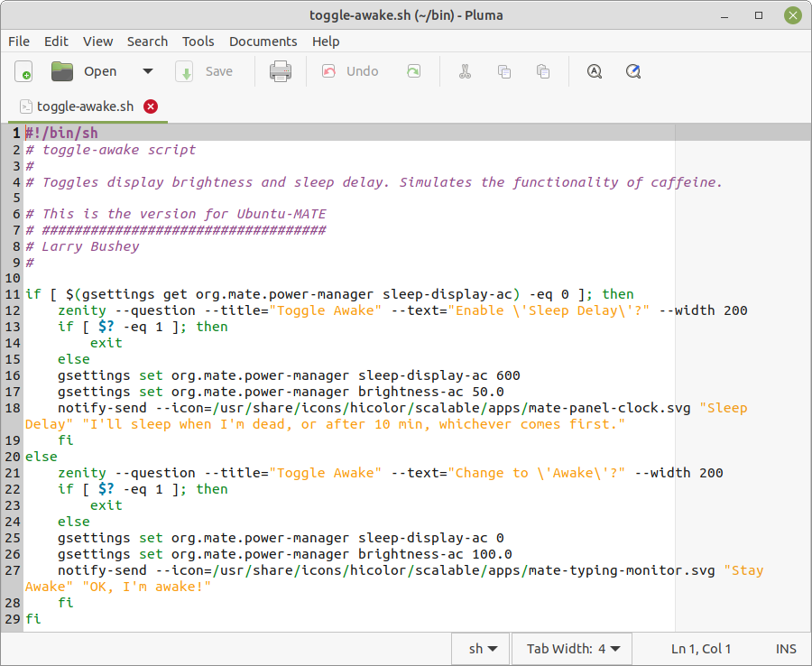Image resolution: width=812 pixels, height=666 pixels.
Task: Click the Undo label in toolbar
Action: coord(363,71)
